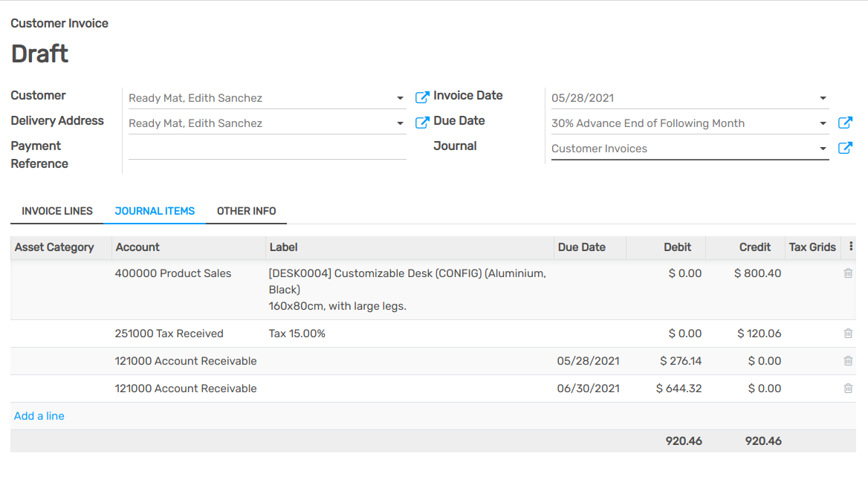This screenshot has width=868, height=491.
Task: Delete the Tax Received journal line
Action: (848, 334)
